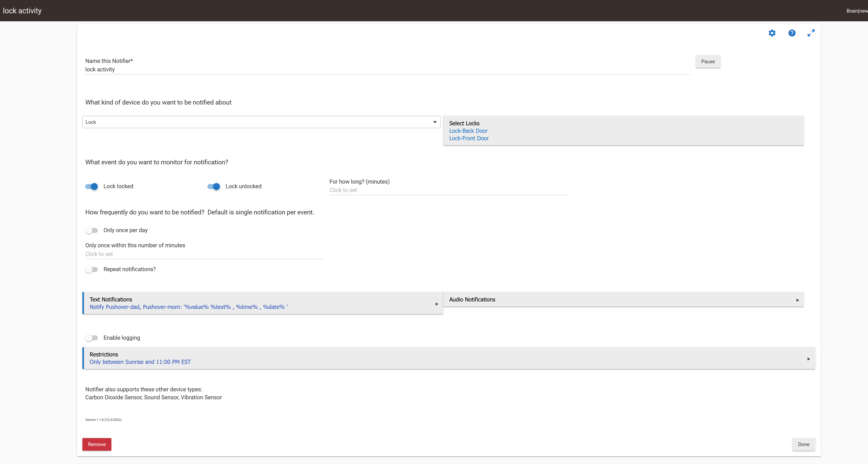This screenshot has width=868, height=464.
Task: Toggle the Lock unlocked switch
Action: 214,186
